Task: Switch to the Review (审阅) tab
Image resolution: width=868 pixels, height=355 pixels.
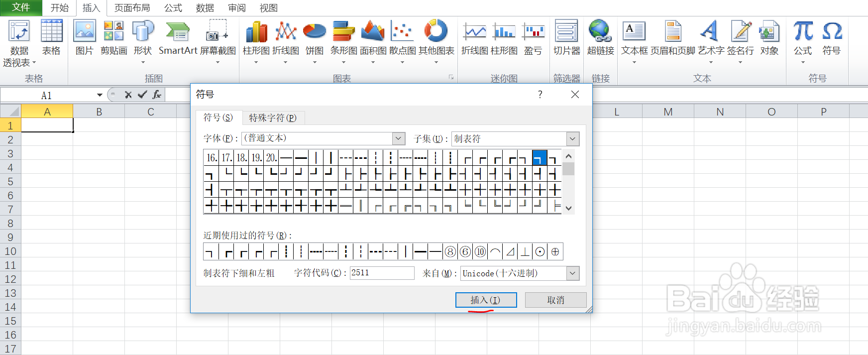Action: pos(237,8)
